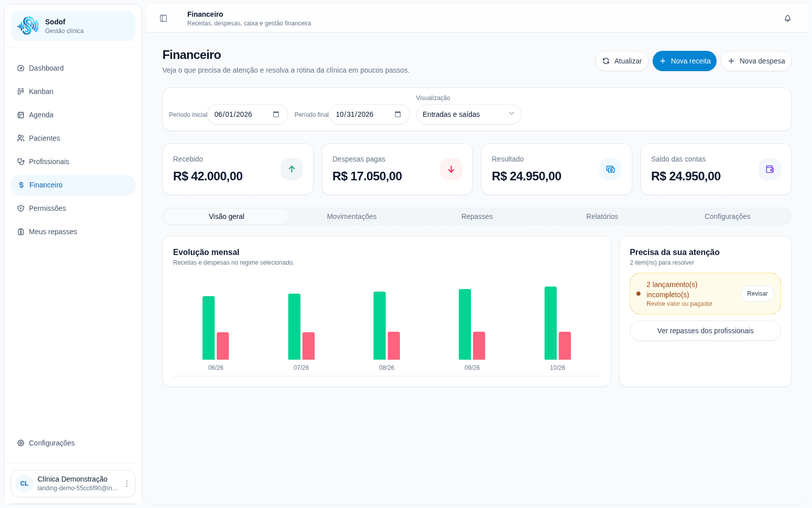Open account menu beside Clínica Demonstração
Image resolution: width=812 pixels, height=508 pixels.
point(127,484)
